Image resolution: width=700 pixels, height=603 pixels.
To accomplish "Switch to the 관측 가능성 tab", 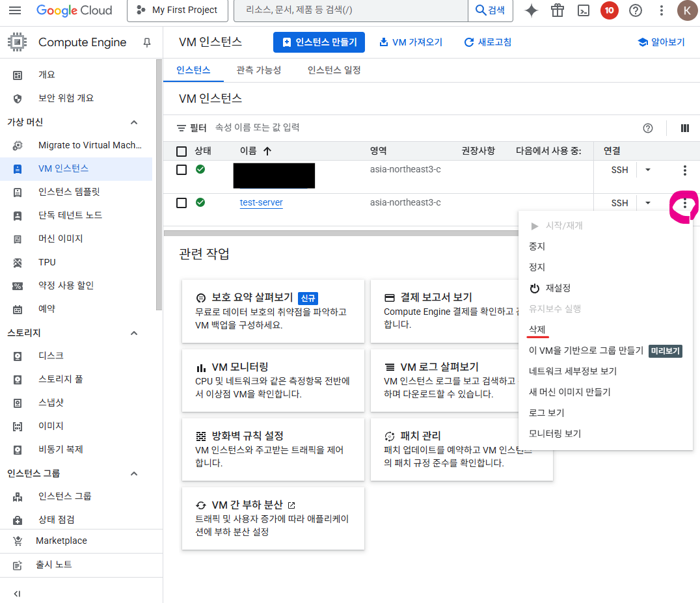I will (259, 70).
